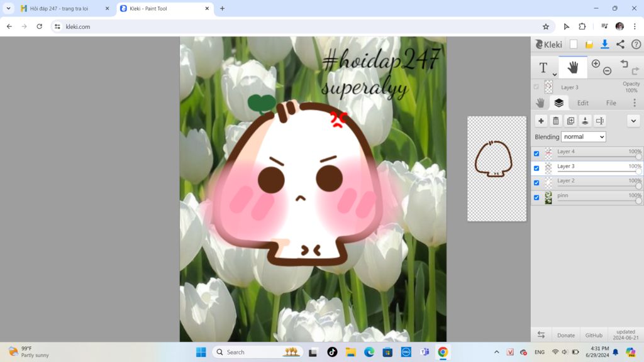The image size is (644, 362).
Task: Click the Kleki logo
Action: 548,45
